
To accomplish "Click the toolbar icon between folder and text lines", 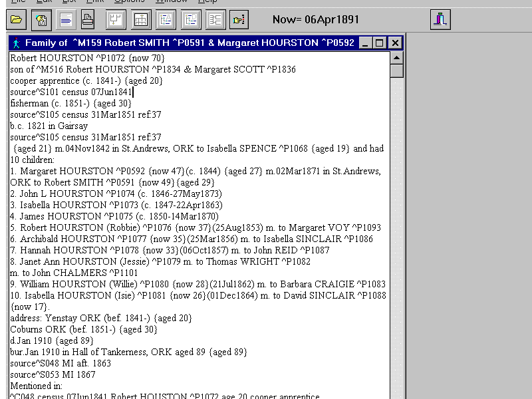I will tap(41, 20).
